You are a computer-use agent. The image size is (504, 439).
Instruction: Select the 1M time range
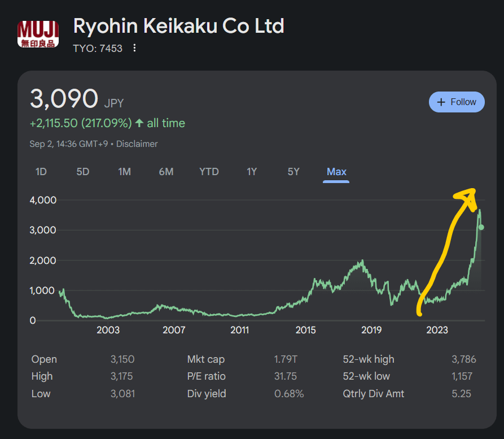[124, 172]
